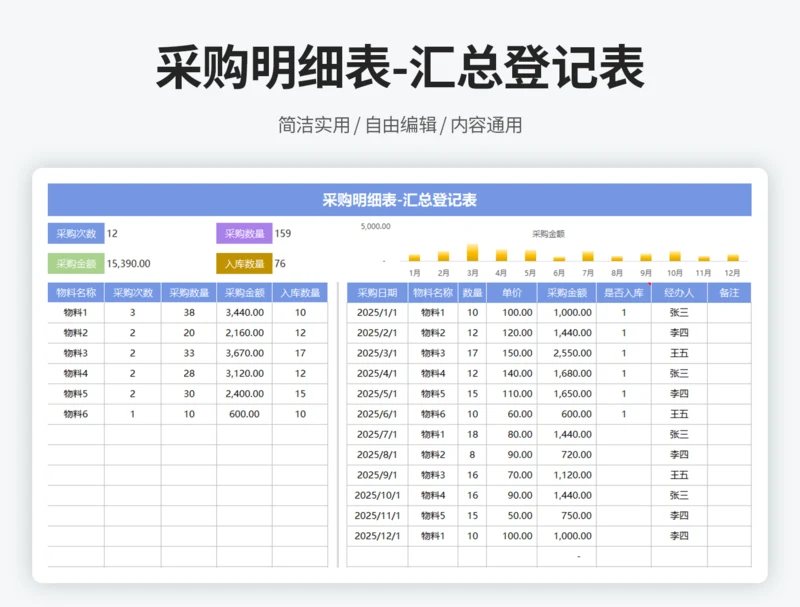
Task: Select quantity 18 in the 2025/7/1 row
Action: pyautogui.click(x=472, y=435)
